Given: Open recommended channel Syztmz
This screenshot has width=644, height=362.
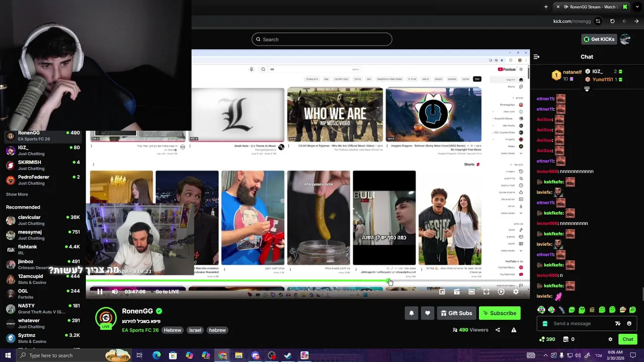Looking at the screenshot, I should click(x=42, y=338).
